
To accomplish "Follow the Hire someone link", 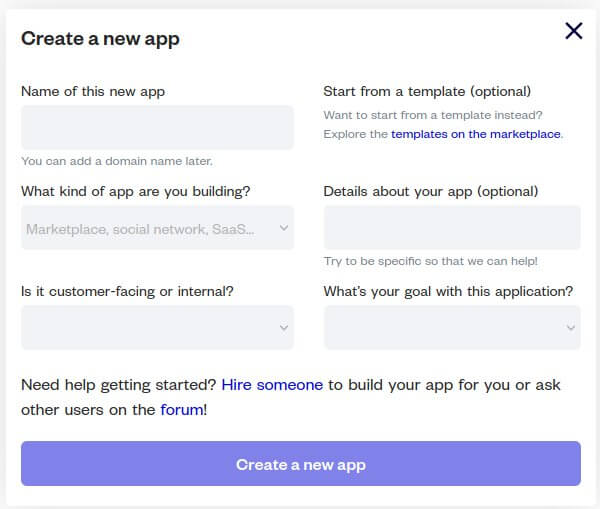I will [272, 384].
